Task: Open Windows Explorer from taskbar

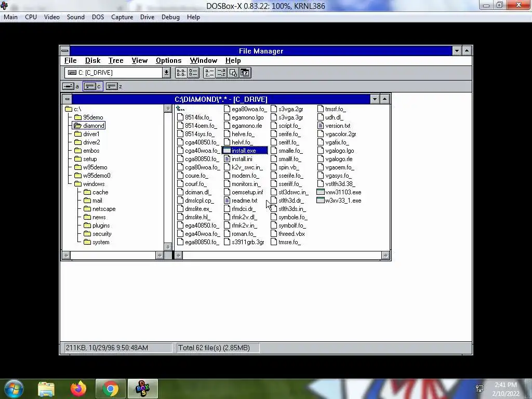Action: click(46, 389)
